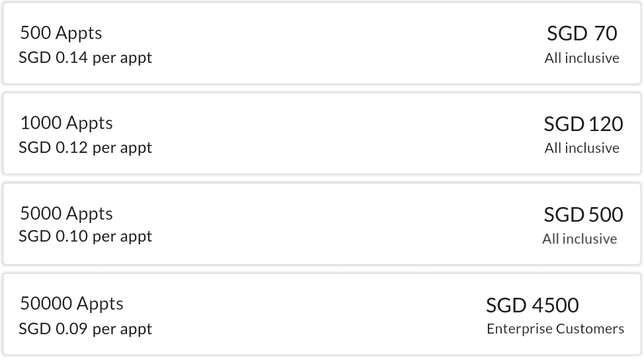Click the "SGD 70" price

point(582,33)
